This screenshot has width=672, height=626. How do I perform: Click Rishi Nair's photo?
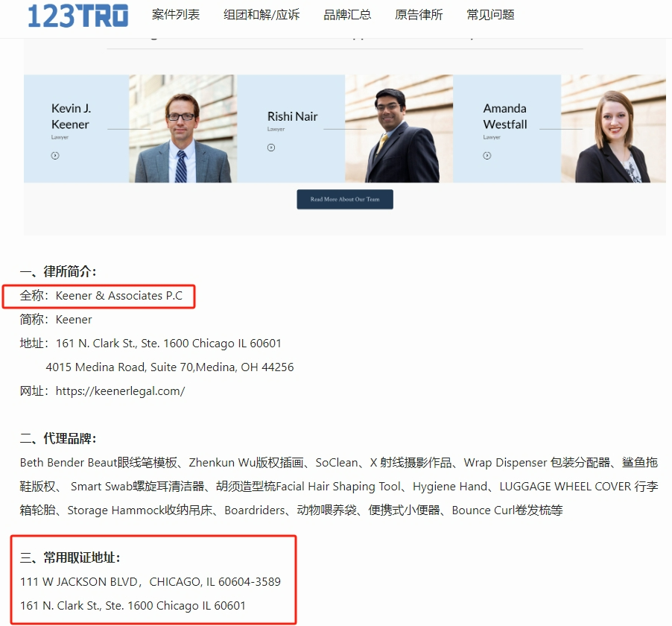[399, 129]
